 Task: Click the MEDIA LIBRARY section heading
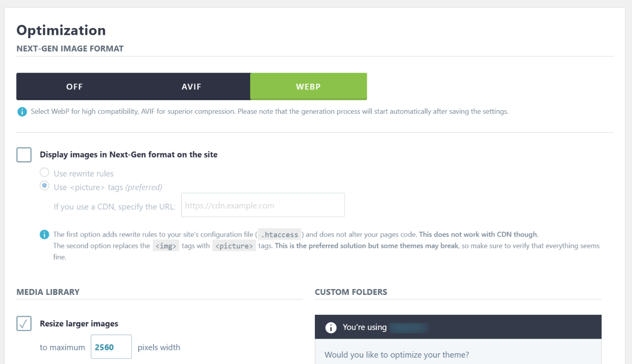48,292
